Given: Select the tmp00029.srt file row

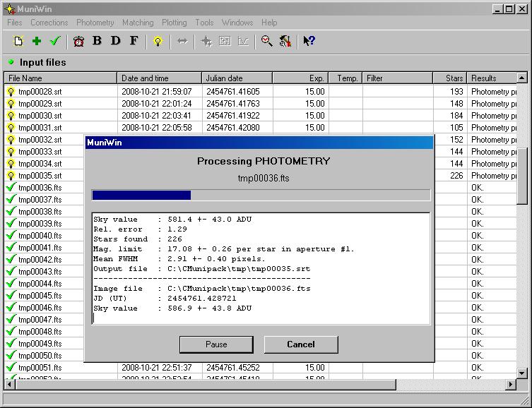Looking at the screenshot, I should coord(40,104).
